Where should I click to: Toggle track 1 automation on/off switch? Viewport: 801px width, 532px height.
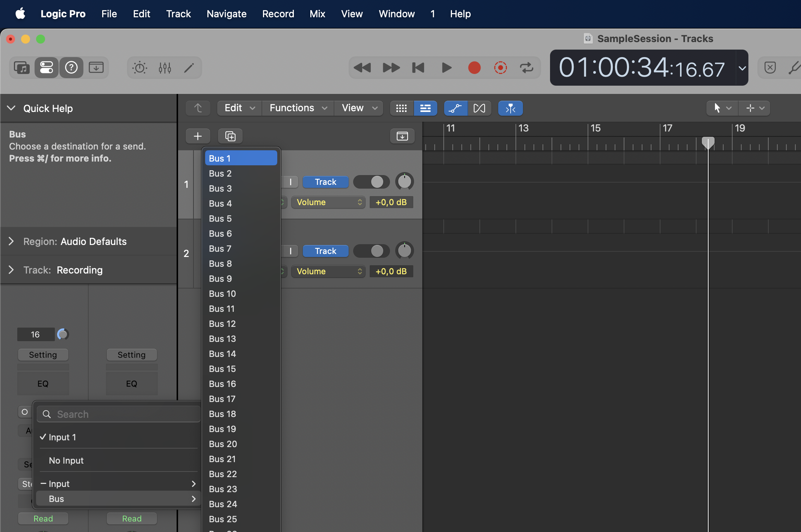[371, 182]
